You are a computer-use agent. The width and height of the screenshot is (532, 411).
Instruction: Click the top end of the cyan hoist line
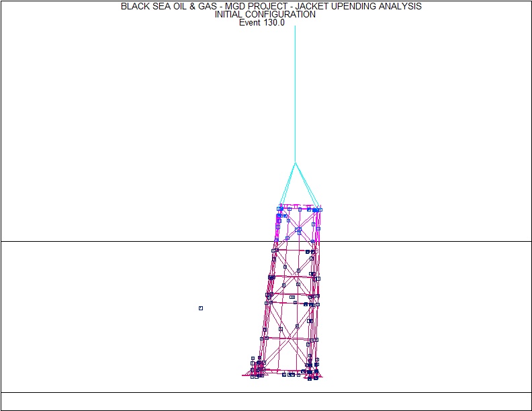295,28
